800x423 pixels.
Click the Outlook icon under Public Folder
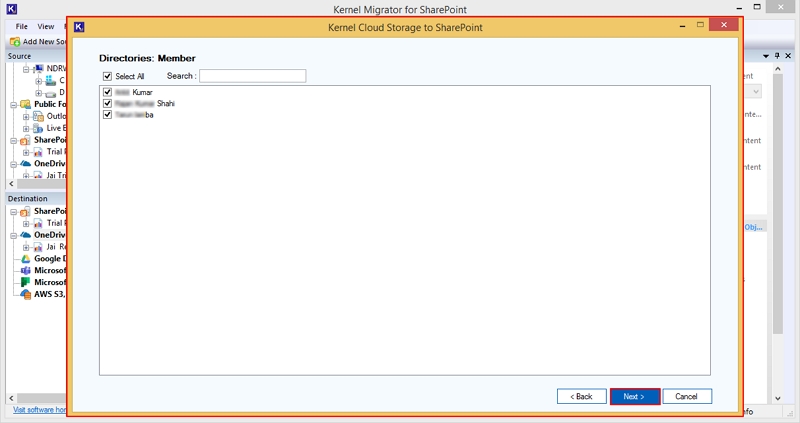38,116
